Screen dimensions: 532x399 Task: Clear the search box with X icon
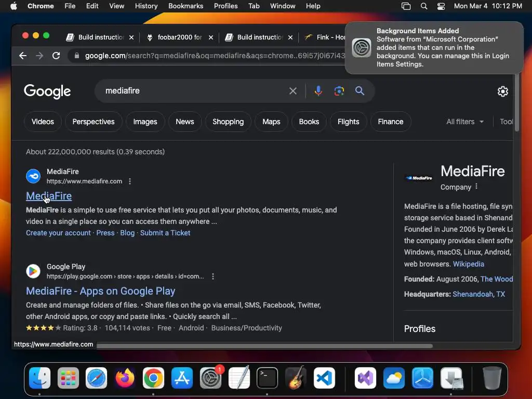point(293,91)
